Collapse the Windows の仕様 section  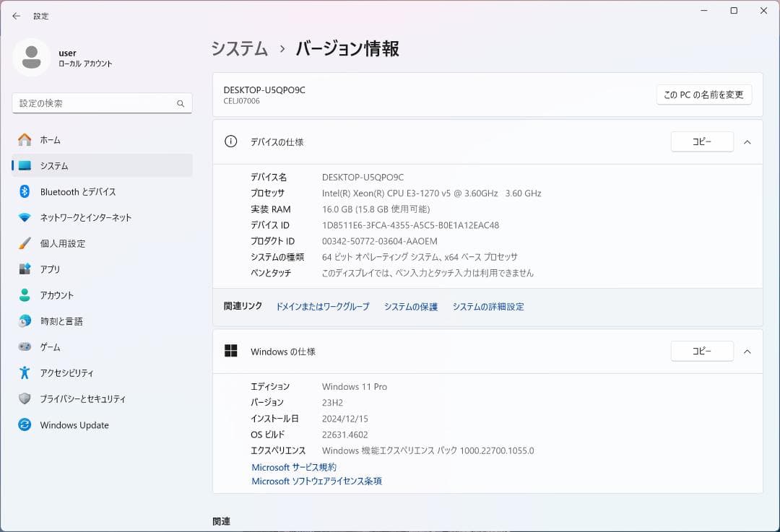747,351
